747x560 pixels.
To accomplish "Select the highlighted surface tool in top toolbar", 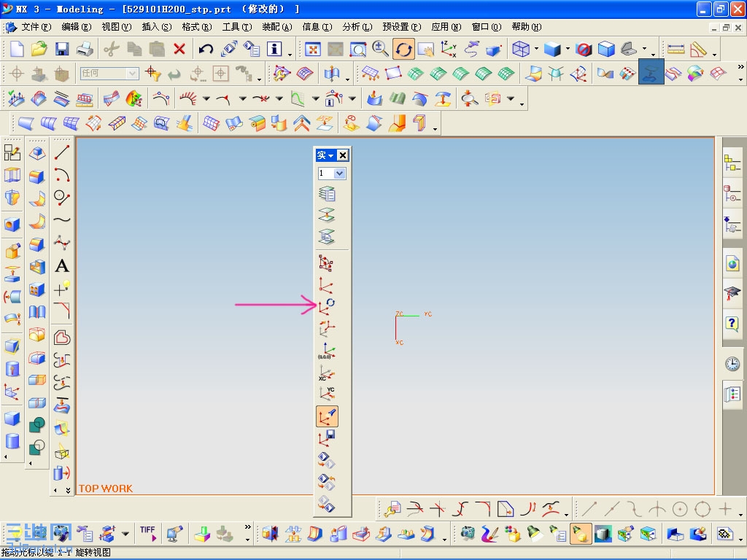I will pos(651,72).
